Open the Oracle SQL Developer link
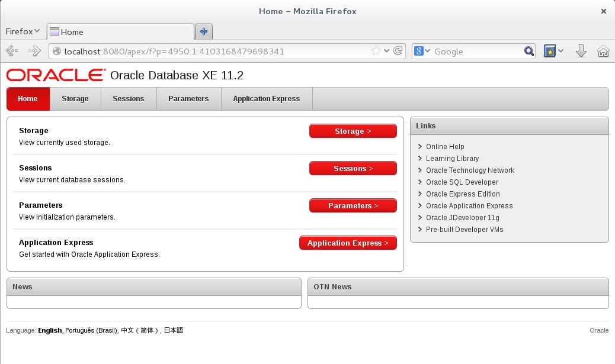 pos(462,182)
